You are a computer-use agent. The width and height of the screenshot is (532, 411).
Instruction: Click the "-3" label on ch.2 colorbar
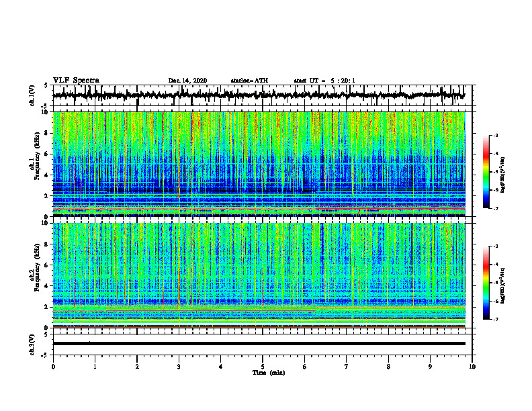pyautogui.click(x=496, y=246)
